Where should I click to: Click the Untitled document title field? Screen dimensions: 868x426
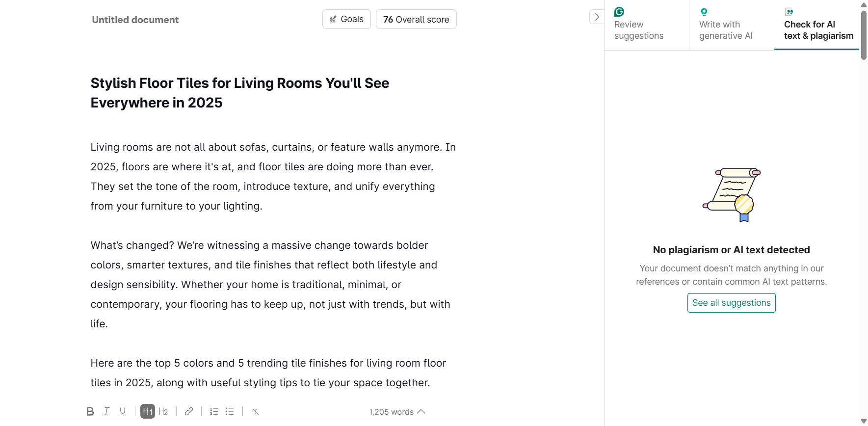tap(135, 20)
